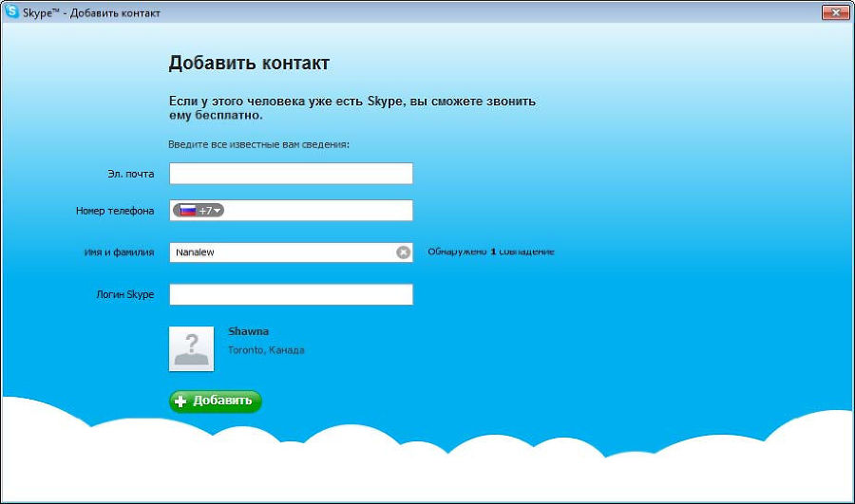Screen dimensions: 855x504
Task: Click the Skype logo in title bar
Action: pyautogui.click(x=12, y=12)
